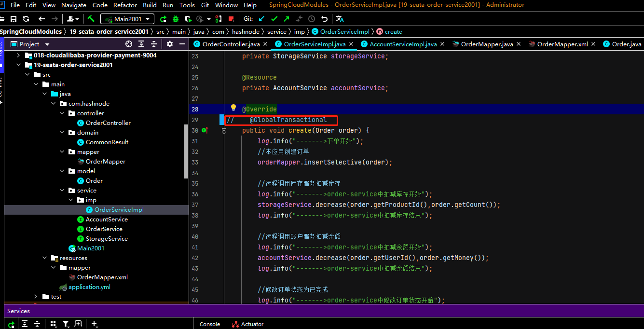Viewport: 644px width, 329px height.
Task: Close the OrderMapper.java tab
Action: pos(519,44)
